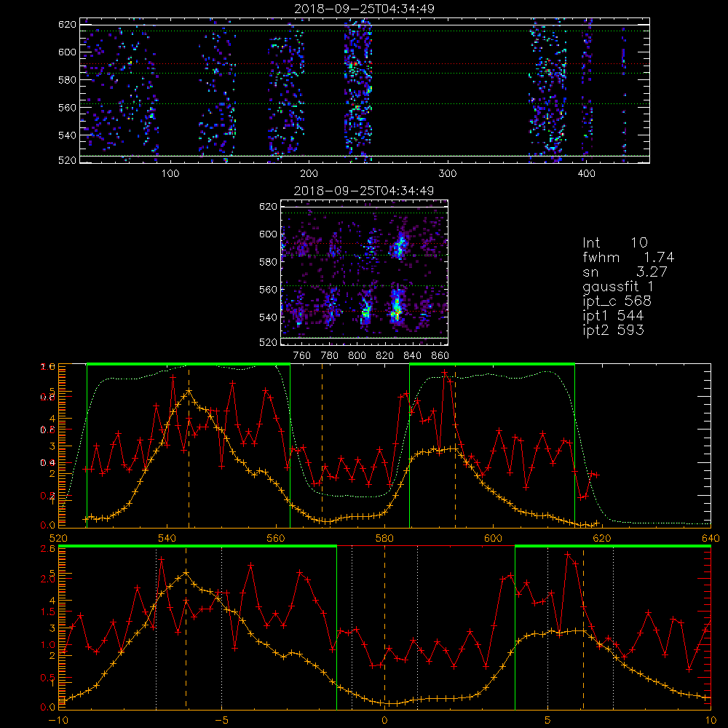Screen dimensions: 728x728
Task: Click the top plot title 2018-09-25T04:34:49
Action: coord(364,9)
